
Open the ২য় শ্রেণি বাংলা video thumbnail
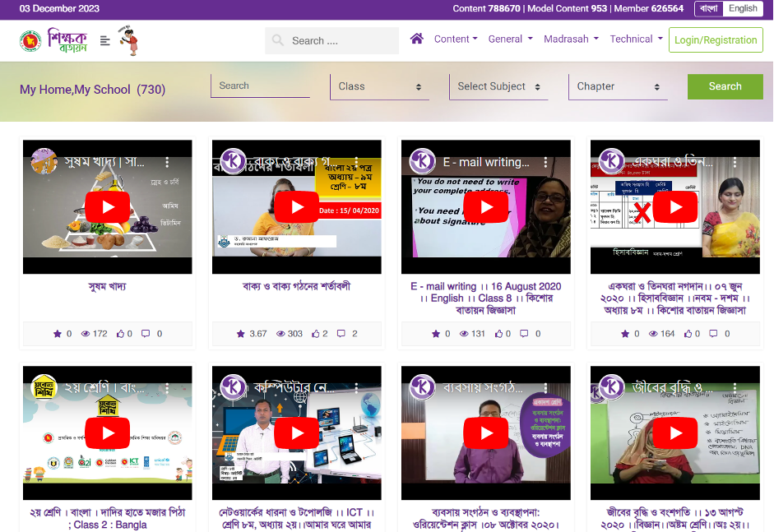[x=107, y=433]
